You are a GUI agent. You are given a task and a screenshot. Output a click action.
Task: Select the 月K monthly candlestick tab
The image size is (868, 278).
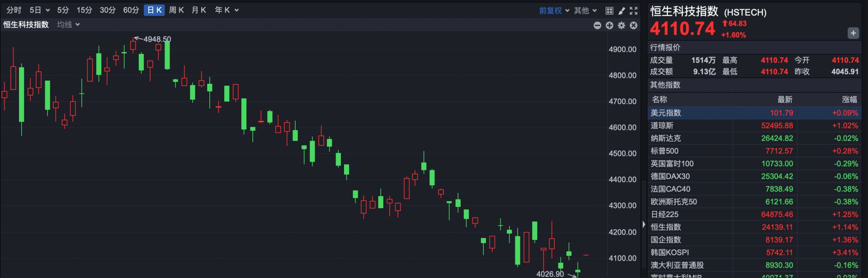[x=199, y=10]
